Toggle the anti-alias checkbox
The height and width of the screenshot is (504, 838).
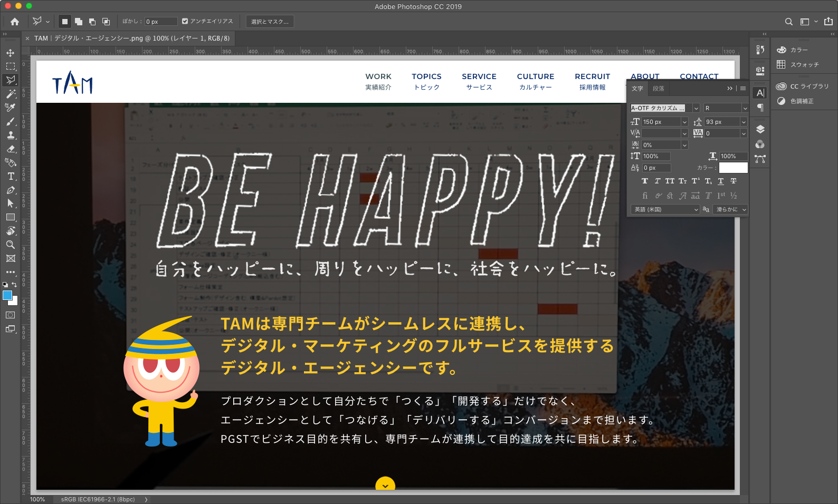pos(185,22)
